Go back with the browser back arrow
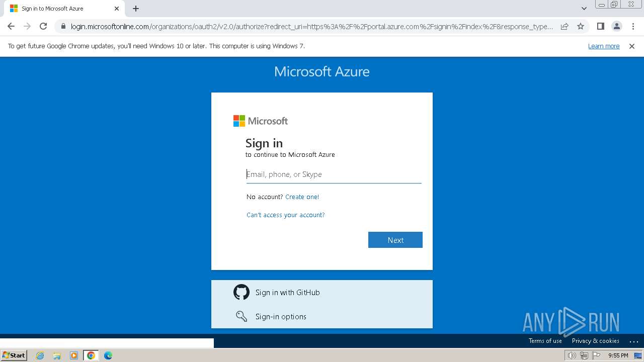 click(x=11, y=26)
